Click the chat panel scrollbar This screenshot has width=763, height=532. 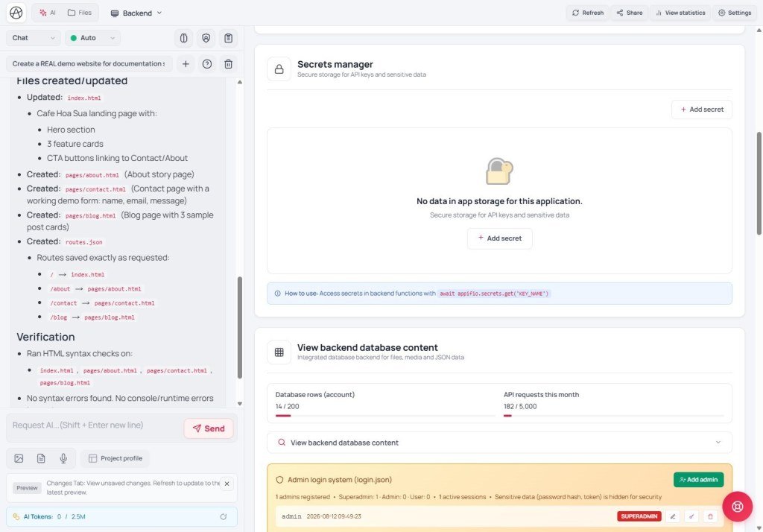(x=239, y=327)
